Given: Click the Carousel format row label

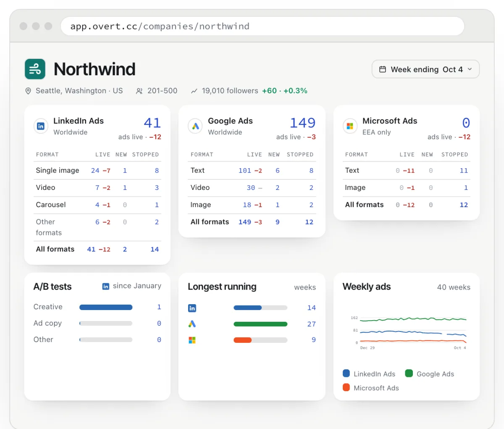Looking at the screenshot, I should [51, 205].
